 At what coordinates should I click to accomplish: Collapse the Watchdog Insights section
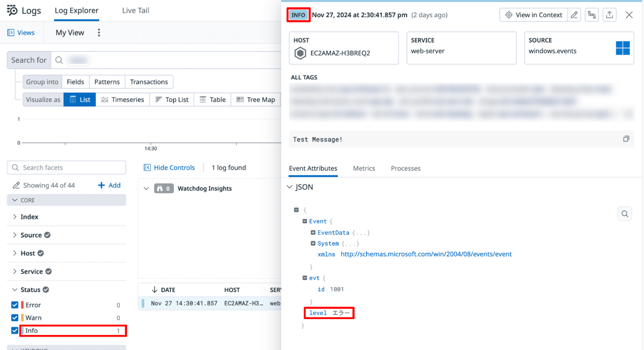pyautogui.click(x=146, y=188)
